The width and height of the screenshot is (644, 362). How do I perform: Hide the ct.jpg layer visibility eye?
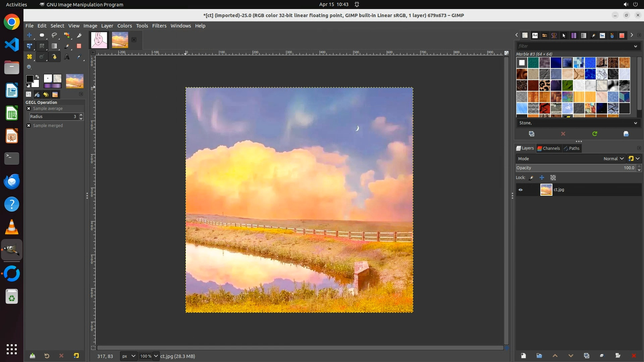pos(521,190)
